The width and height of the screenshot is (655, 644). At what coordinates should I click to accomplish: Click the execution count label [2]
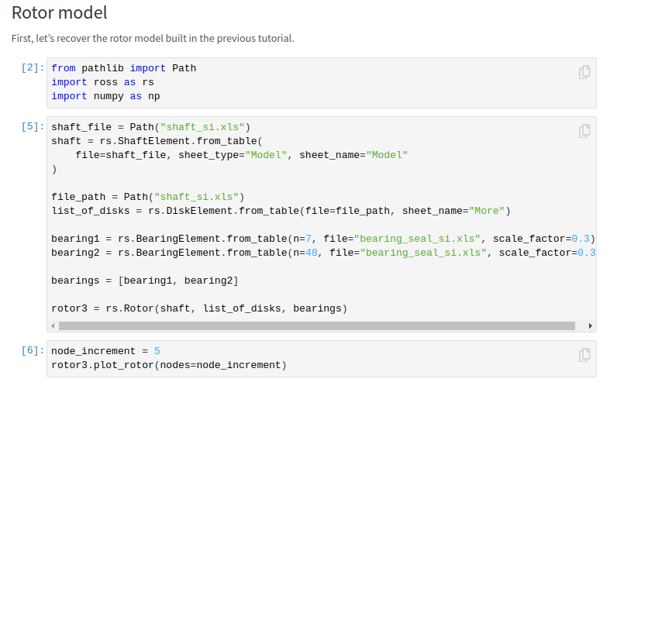[30, 67]
